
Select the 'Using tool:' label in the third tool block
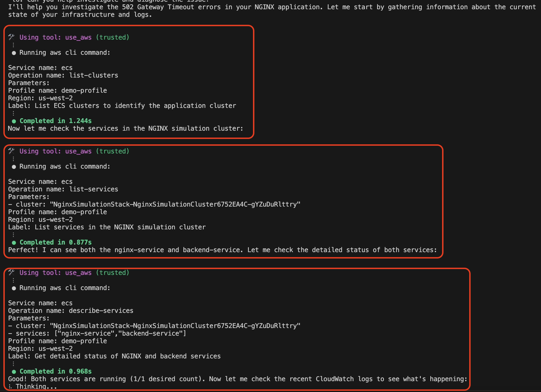40,272
